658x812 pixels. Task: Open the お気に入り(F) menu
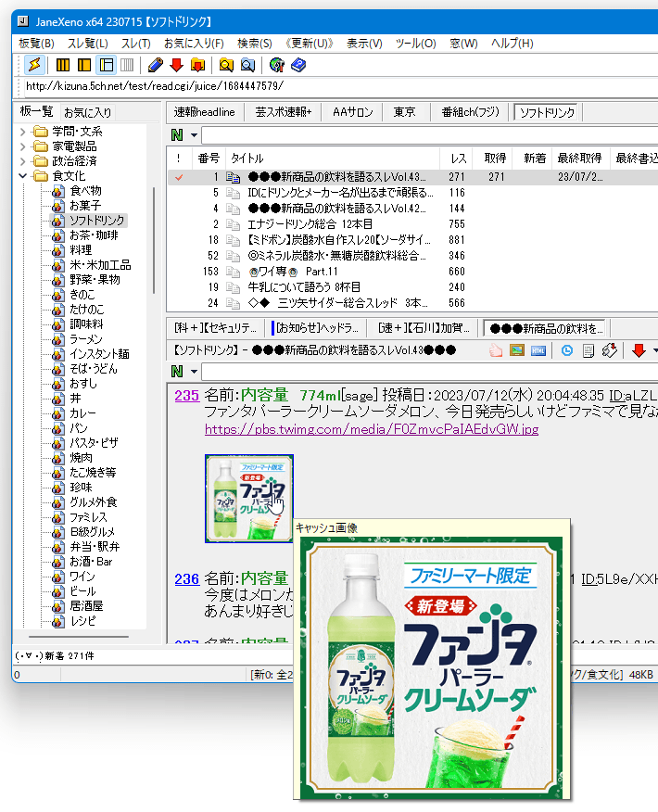(194, 44)
